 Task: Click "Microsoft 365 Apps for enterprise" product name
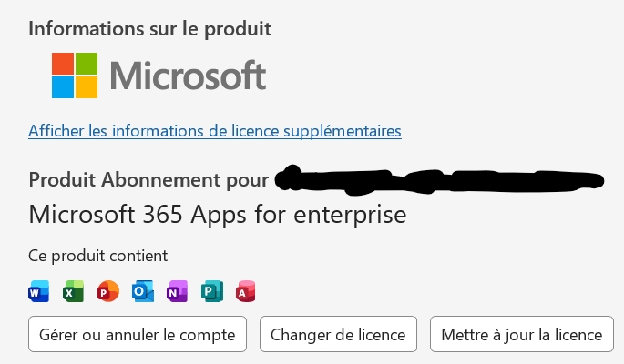(x=218, y=215)
